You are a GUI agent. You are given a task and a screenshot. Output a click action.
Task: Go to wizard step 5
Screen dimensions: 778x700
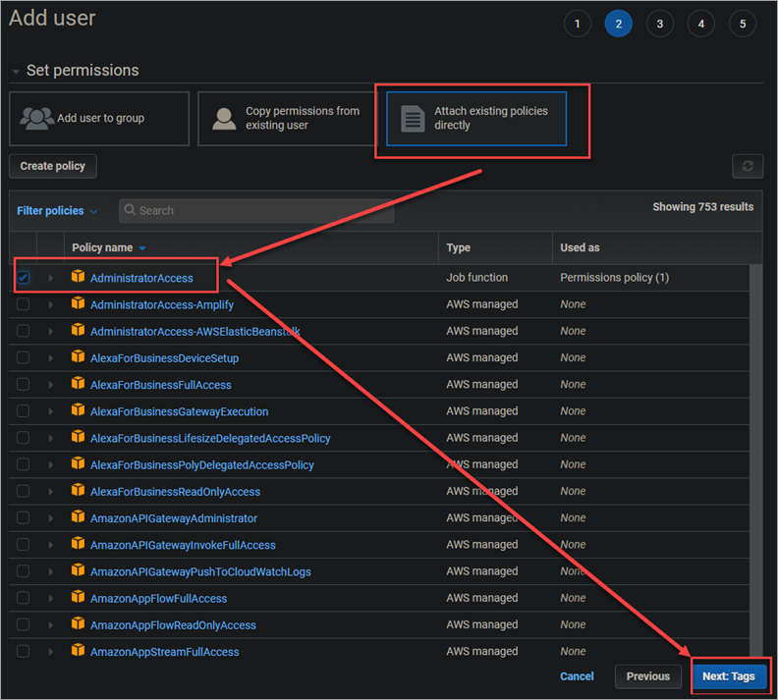point(743,24)
